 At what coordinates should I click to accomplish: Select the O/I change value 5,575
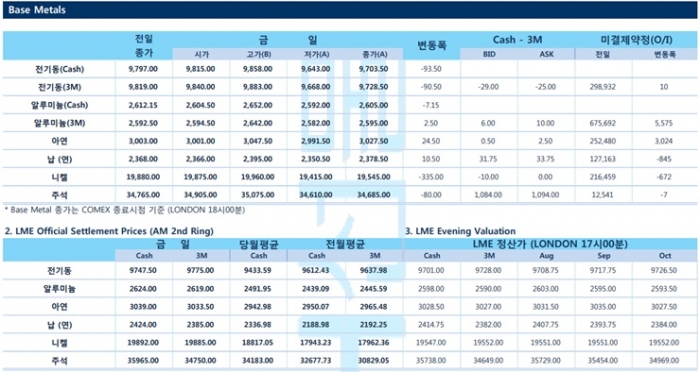pos(664,123)
